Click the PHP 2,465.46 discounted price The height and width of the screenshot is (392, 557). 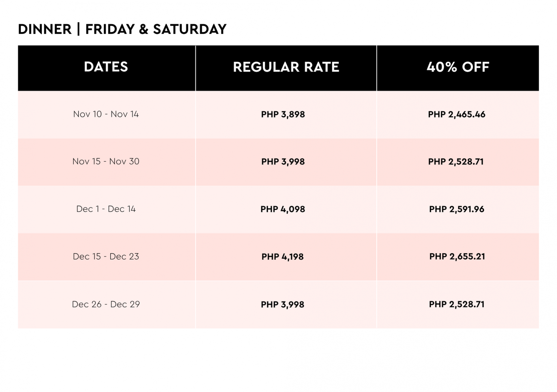[x=457, y=114]
